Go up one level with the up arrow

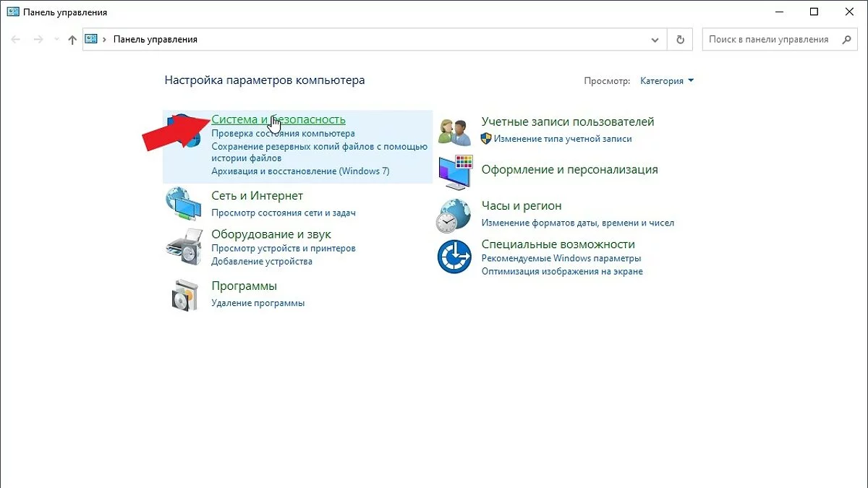72,40
